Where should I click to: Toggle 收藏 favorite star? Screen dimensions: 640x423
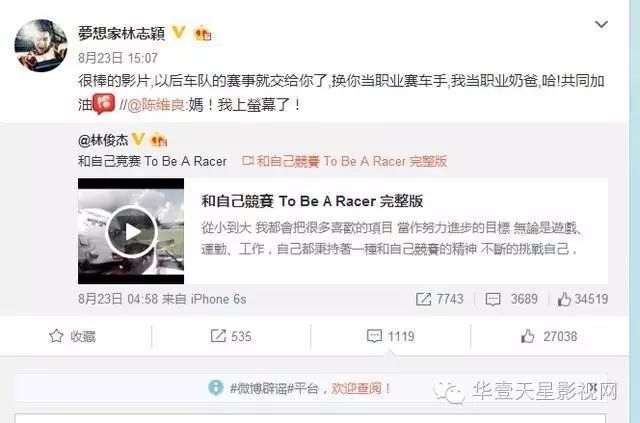[72, 336]
